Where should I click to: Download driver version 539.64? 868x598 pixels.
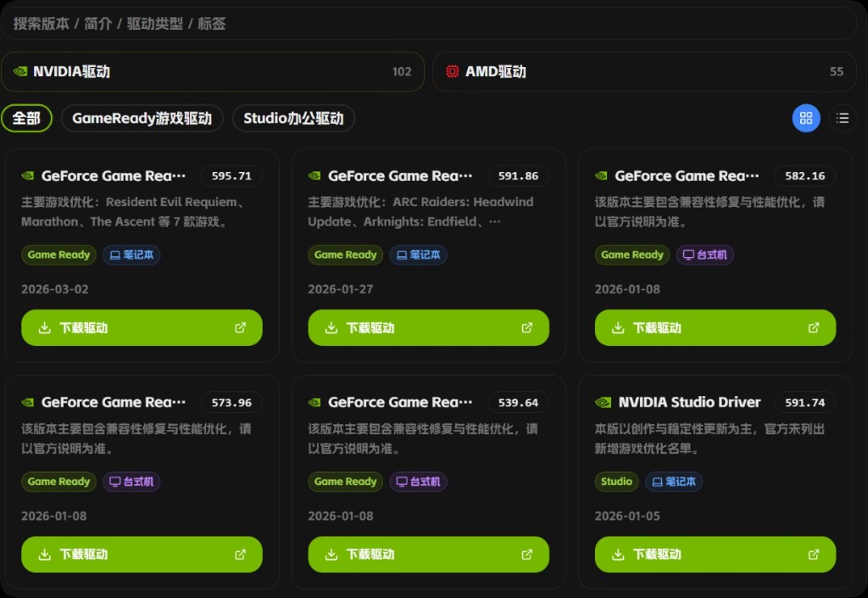tap(428, 554)
